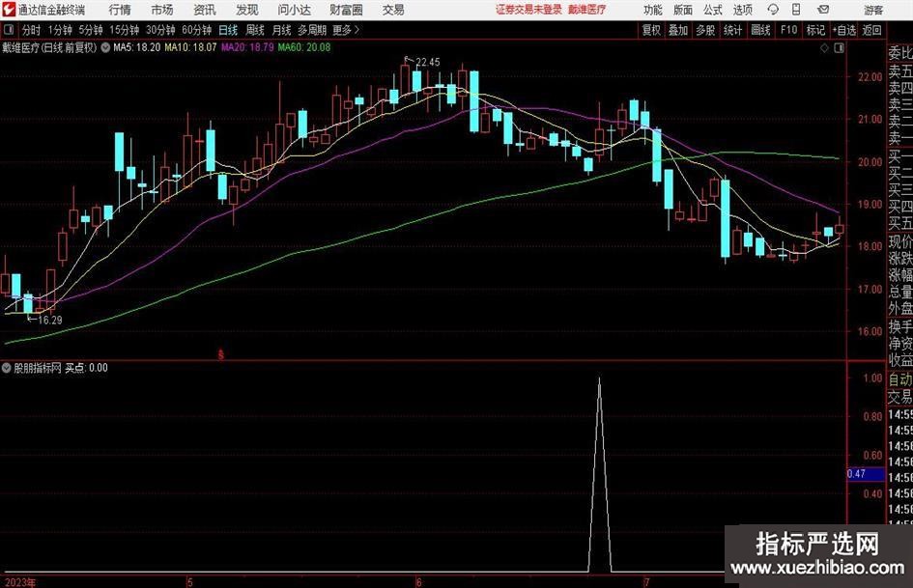Open the 版面 menu
Screen dimensions: 913x588
click(x=683, y=10)
